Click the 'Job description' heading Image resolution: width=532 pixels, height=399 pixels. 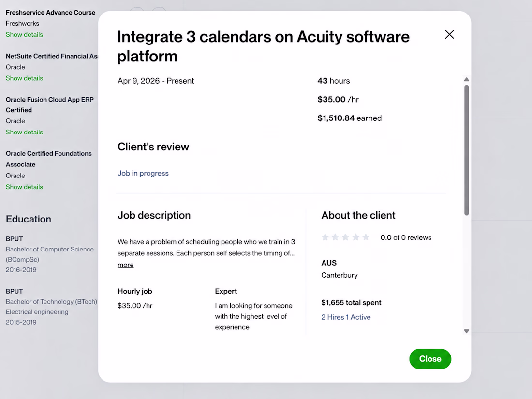click(x=154, y=215)
